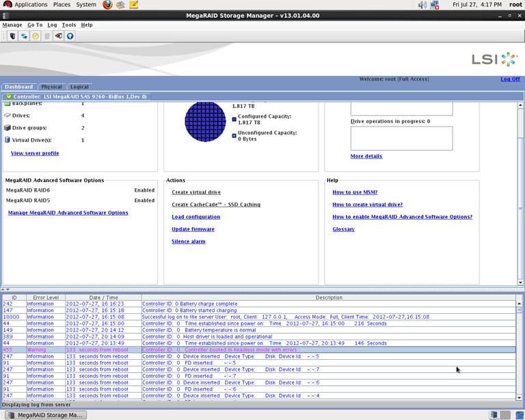Open View server profile link
525x420 pixels.
click(35, 153)
